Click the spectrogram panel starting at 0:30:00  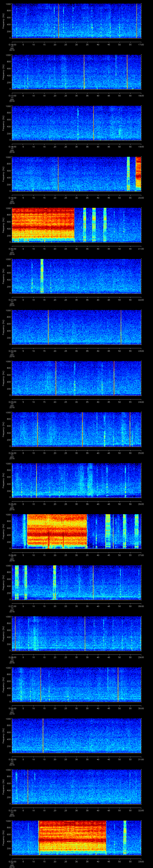point(77,736)
